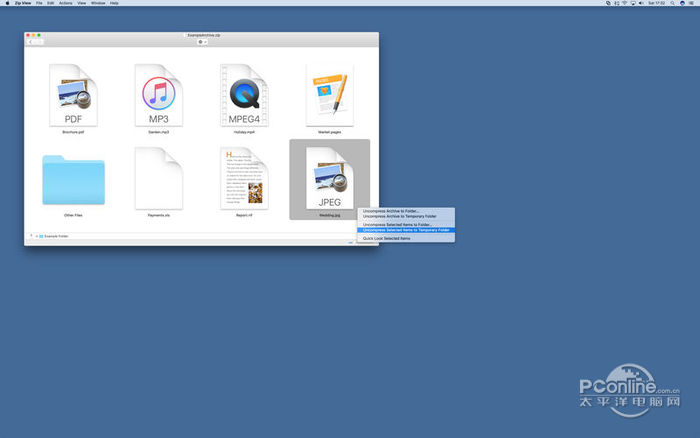Screen dimensions: 700x438
Task: Select the Garden.mp3 file icon
Action: click(158, 96)
